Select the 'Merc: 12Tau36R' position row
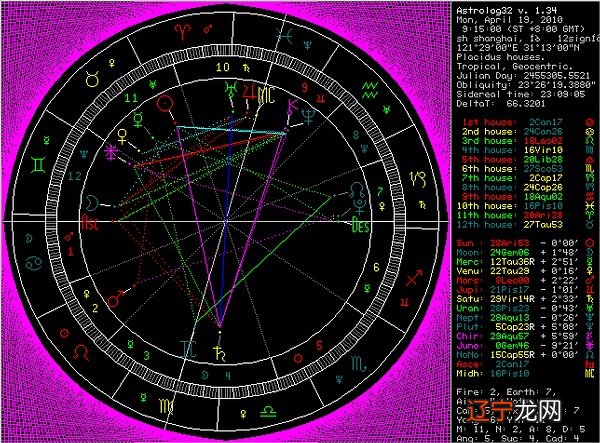600x443 pixels. coord(525,262)
